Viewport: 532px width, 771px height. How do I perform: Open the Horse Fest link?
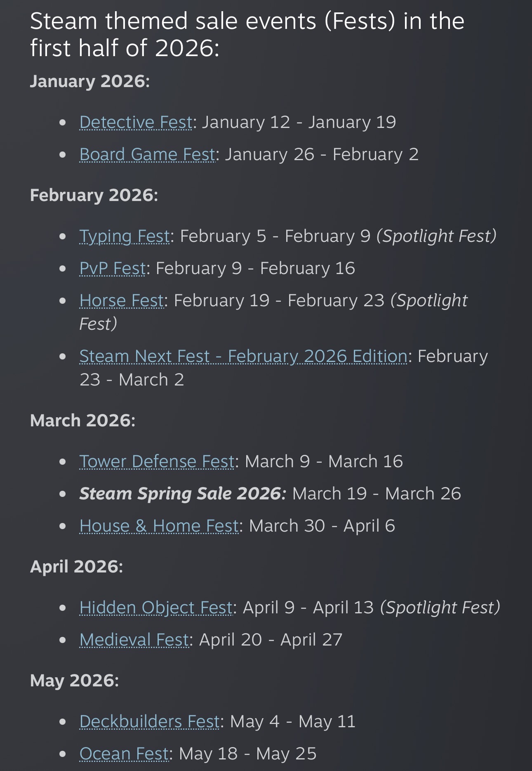[x=122, y=300]
